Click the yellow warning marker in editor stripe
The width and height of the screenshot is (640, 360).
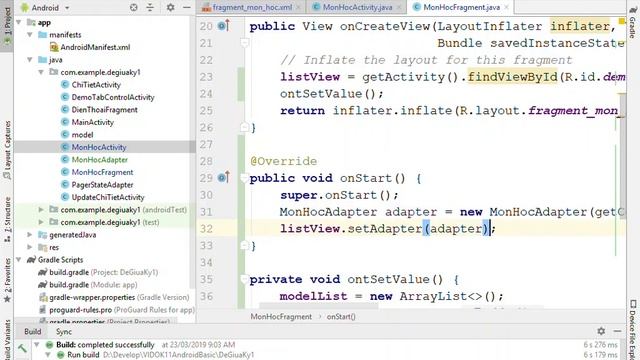click(x=622, y=20)
